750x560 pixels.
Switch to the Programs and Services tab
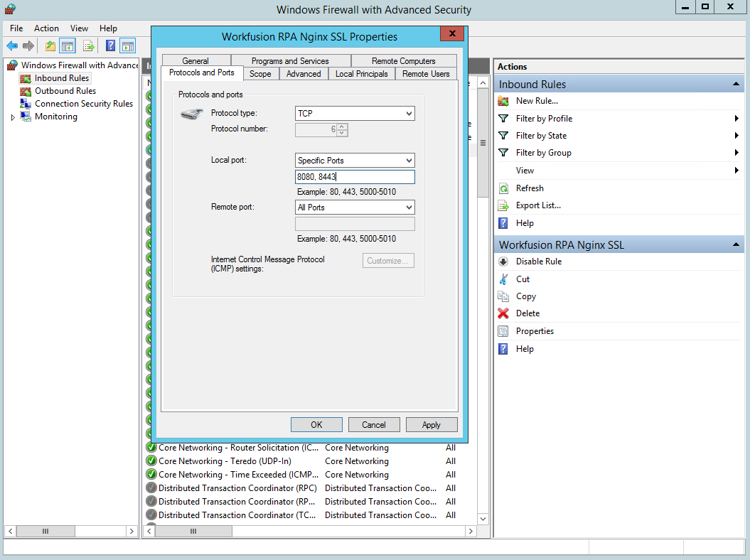point(290,60)
